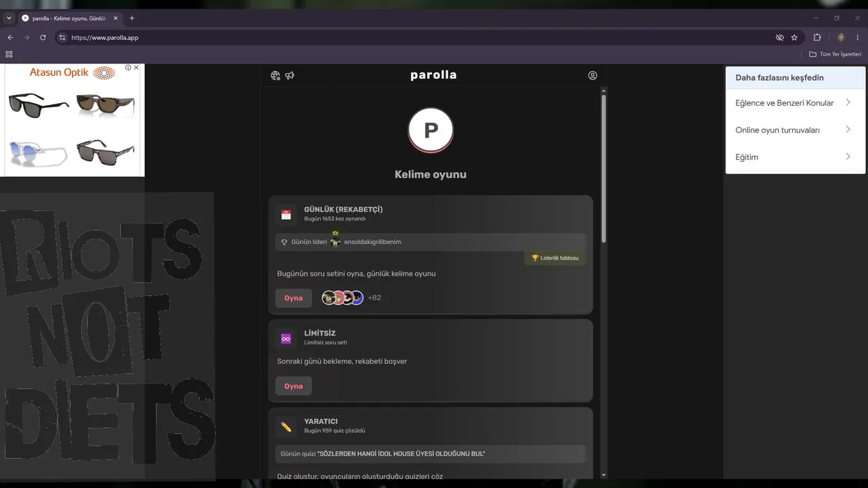Click the round P logo
This screenshot has width=868, height=488.
click(x=431, y=130)
